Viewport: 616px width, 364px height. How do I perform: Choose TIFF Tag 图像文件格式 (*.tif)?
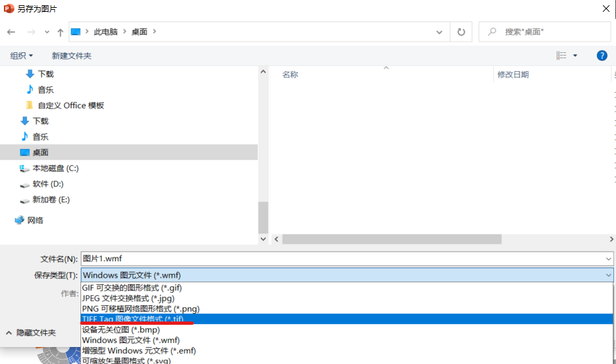click(x=347, y=319)
